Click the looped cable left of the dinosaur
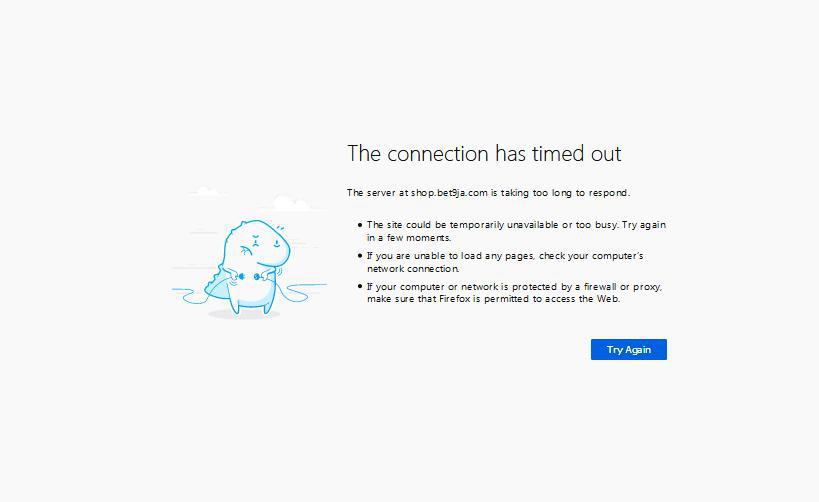 coord(189,295)
